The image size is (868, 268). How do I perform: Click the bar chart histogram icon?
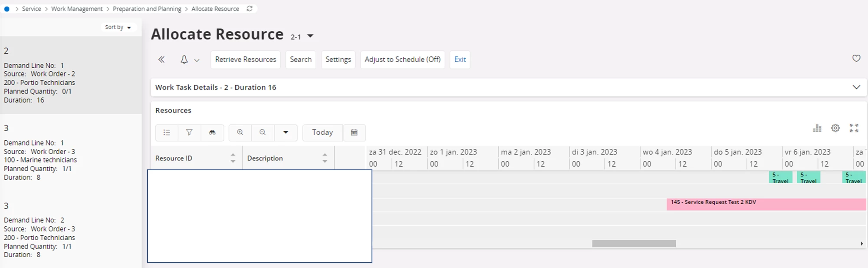(x=817, y=128)
